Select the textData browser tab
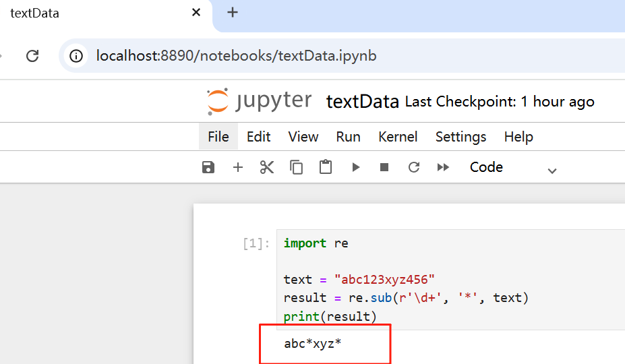625x364 pixels. [x=106, y=13]
